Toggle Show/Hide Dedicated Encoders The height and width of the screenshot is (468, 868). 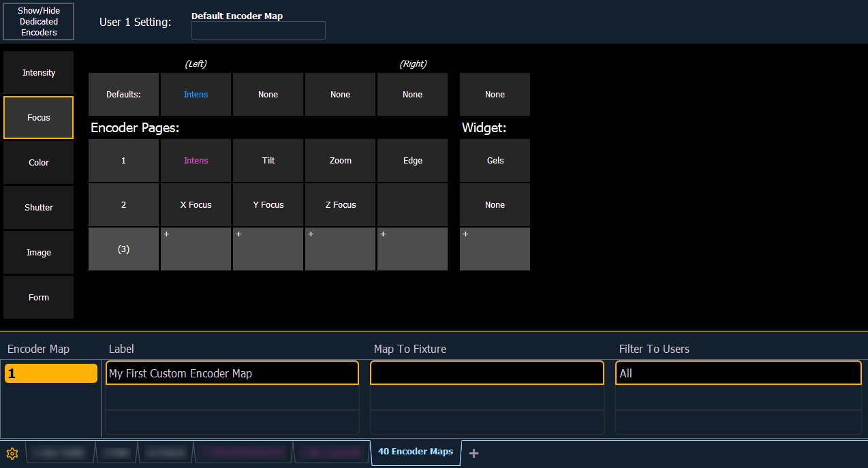39,22
